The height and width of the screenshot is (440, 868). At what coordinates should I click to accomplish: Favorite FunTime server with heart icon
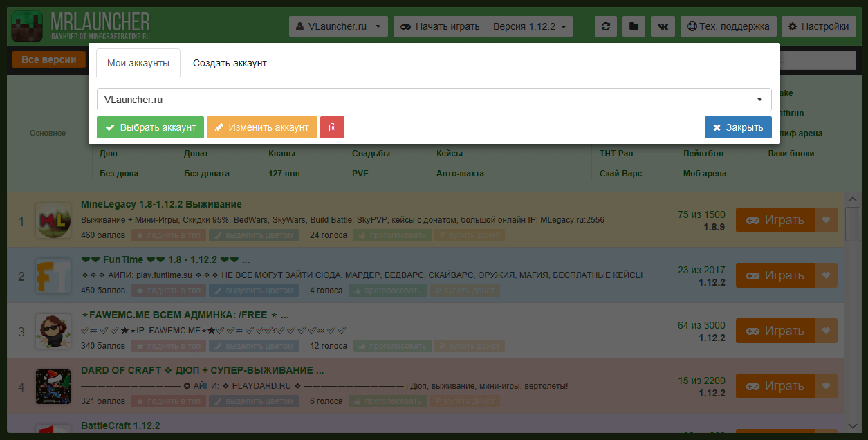click(826, 275)
